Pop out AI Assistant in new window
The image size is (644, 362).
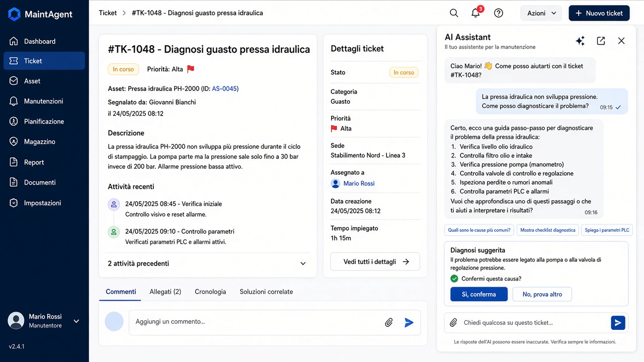(x=601, y=41)
